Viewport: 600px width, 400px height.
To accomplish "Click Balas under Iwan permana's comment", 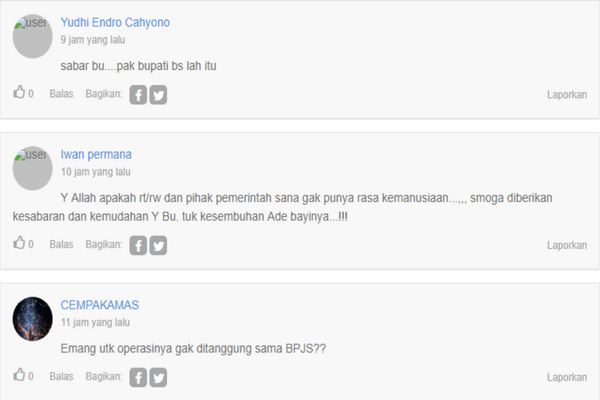I will coord(61,244).
